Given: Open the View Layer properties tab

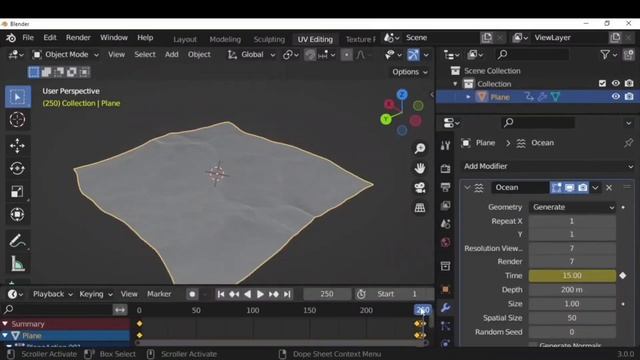Looking at the screenshot, I should pyautogui.click(x=445, y=205).
